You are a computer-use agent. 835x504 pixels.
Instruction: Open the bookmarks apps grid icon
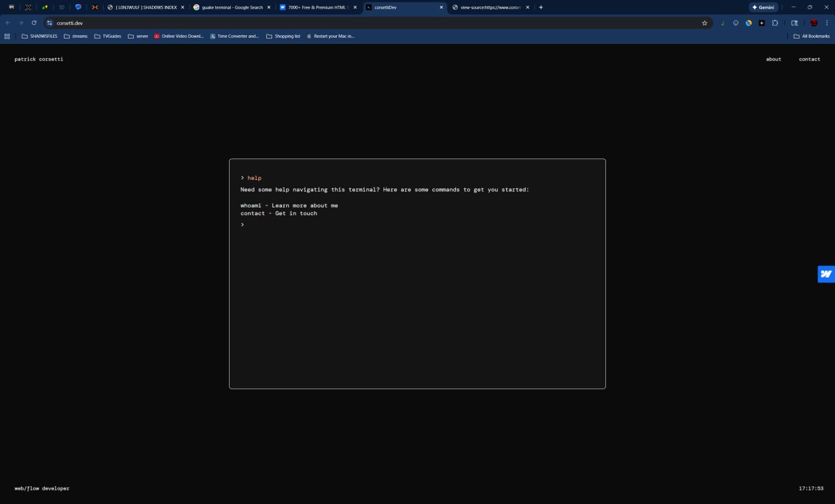(x=7, y=37)
